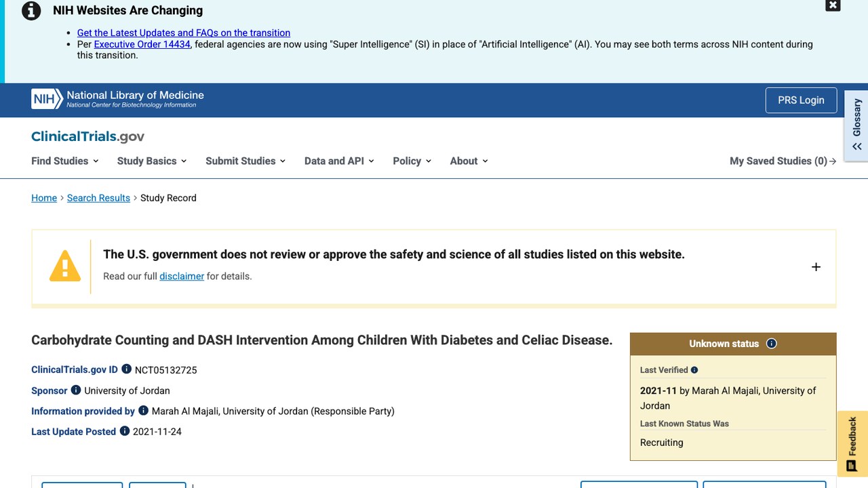The width and height of the screenshot is (868, 488).
Task: Open the Data and API dropdown menu
Action: [339, 161]
